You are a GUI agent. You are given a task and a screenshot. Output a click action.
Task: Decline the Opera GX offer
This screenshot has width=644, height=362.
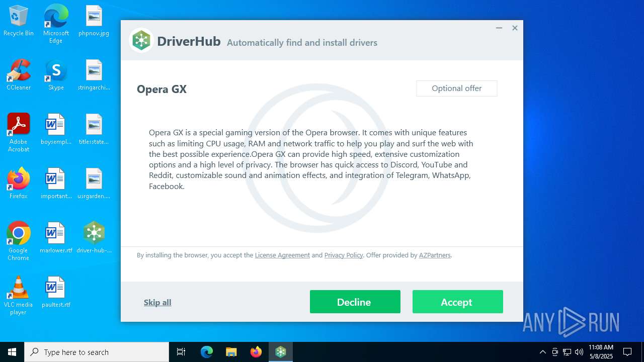[x=355, y=302]
